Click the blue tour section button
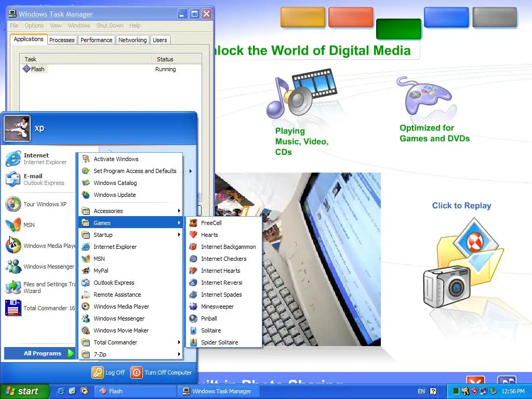 (x=446, y=17)
